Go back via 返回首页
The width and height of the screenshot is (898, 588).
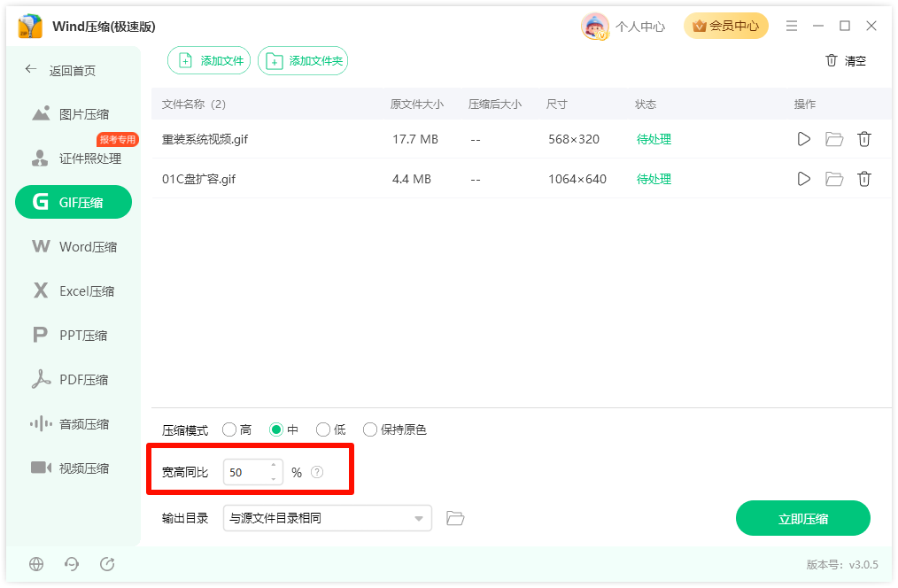pos(61,71)
